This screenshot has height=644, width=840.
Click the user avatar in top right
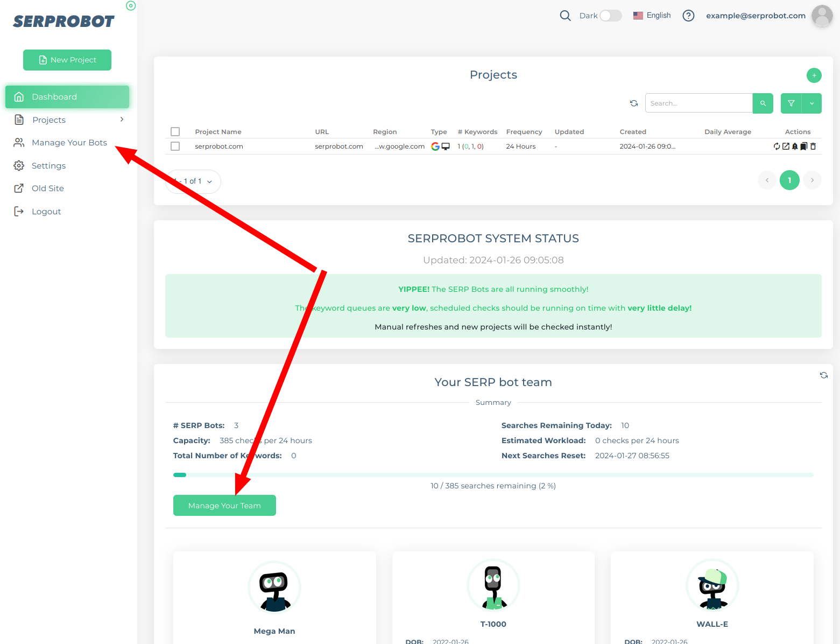(822, 16)
